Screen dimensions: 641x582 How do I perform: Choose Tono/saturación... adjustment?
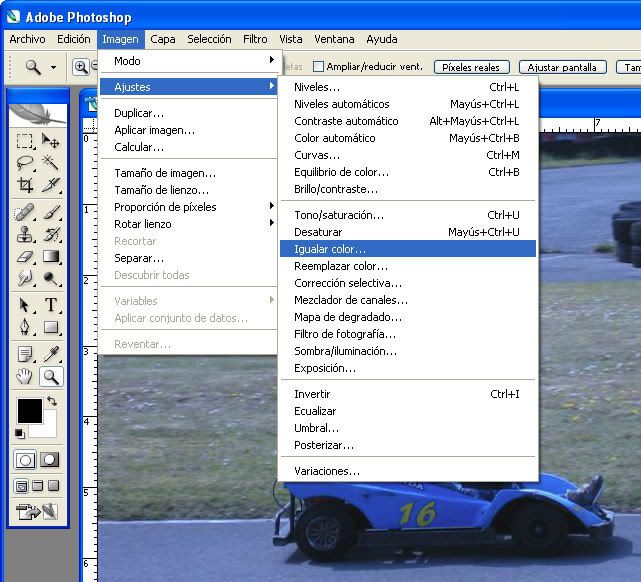coord(408,215)
